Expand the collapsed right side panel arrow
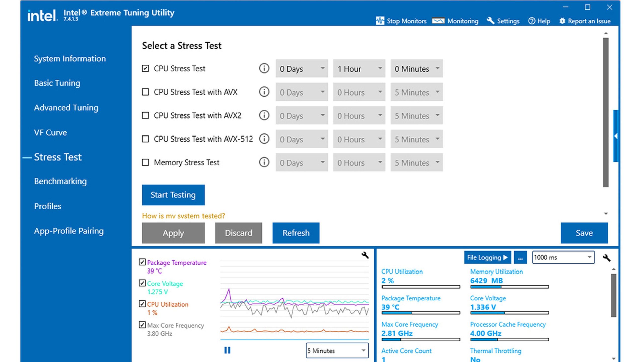The width and height of the screenshot is (644, 362). pos(616,136)
